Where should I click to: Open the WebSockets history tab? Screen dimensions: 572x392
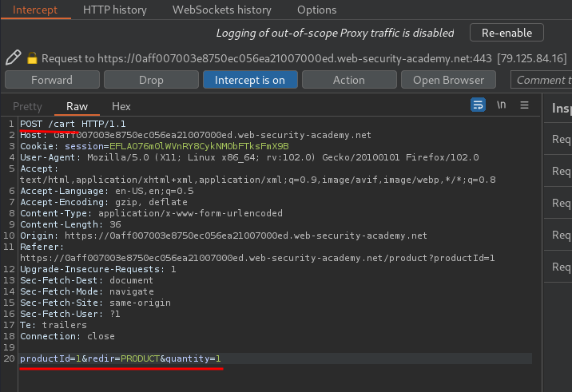222,10
